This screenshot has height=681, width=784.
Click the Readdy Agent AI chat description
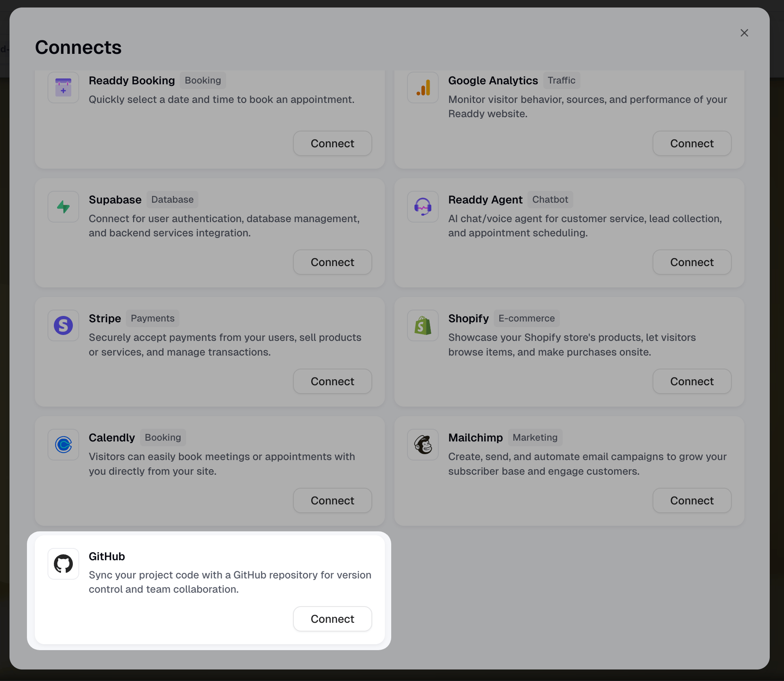585,226
